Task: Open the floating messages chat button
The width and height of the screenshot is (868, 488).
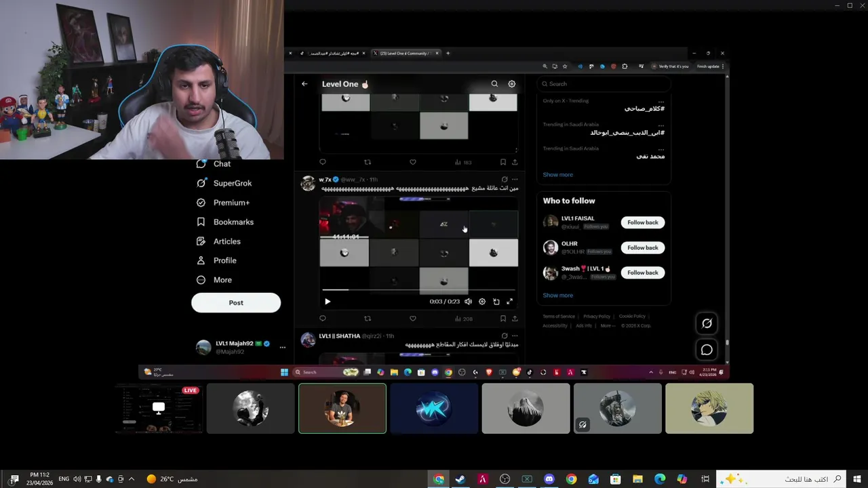Action: (x=707, y=350)
